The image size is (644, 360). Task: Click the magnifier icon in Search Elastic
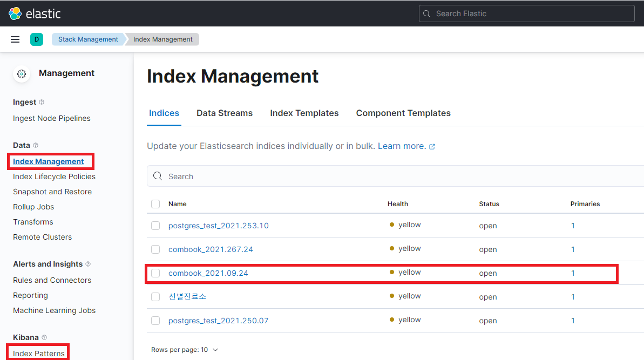pos(427,13)
